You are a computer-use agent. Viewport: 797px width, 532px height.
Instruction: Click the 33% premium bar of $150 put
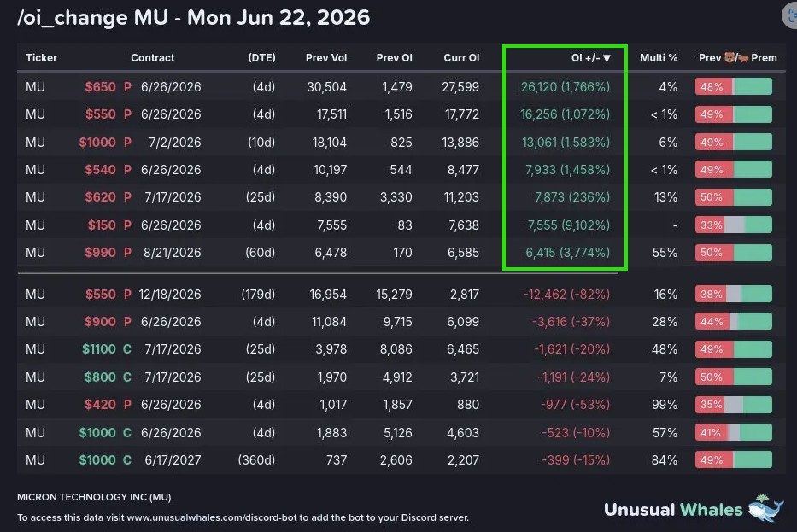[x=734, y=225]
